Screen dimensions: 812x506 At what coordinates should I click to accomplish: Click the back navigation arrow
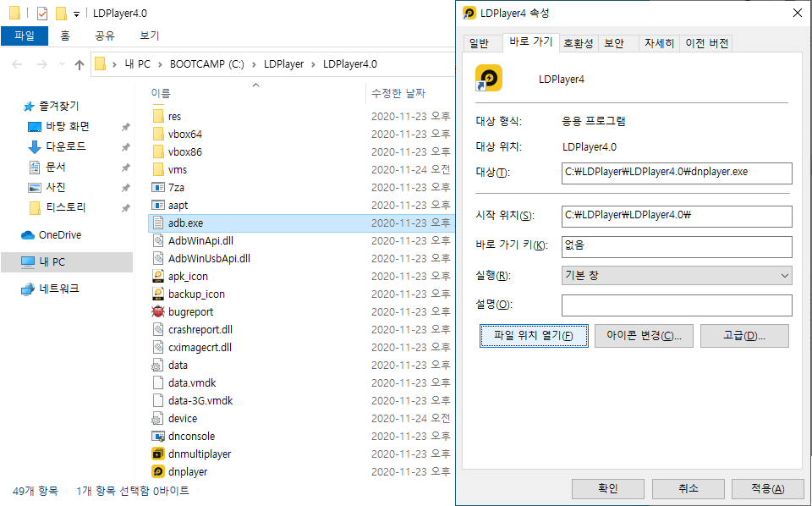click(x=17, y=65)
